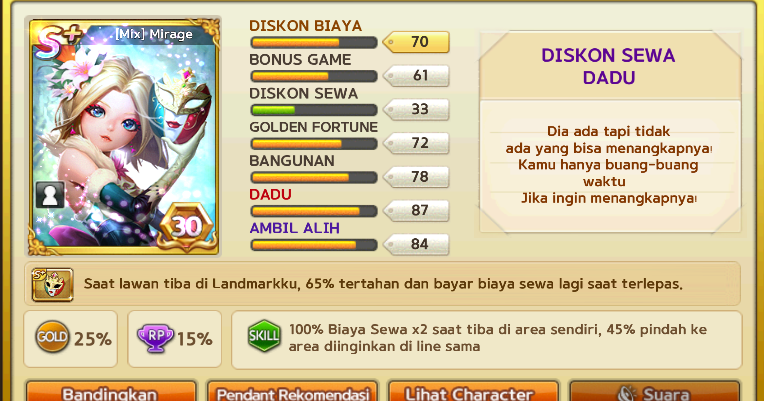Image resolution: width=764 pixels, height=401 pixels.
Task: Click the green Diskon Sewa stat bar
Action: [314, 110]
